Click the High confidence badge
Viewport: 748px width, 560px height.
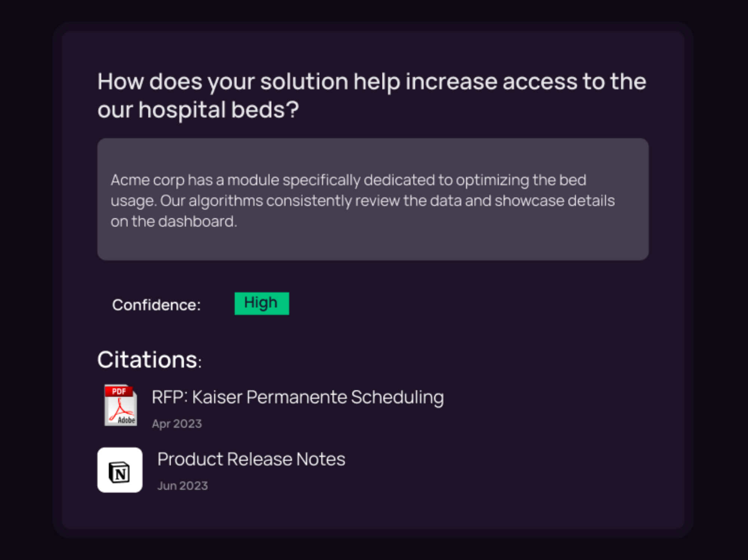pos(261,303)
